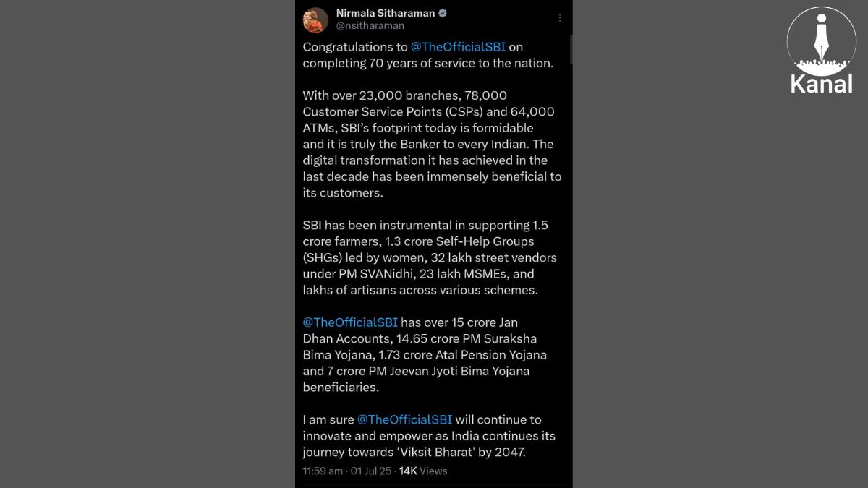This screenshot has height=488, width=868.
Task: Click the @nsitharaman handle
Action: pos(370,26)
